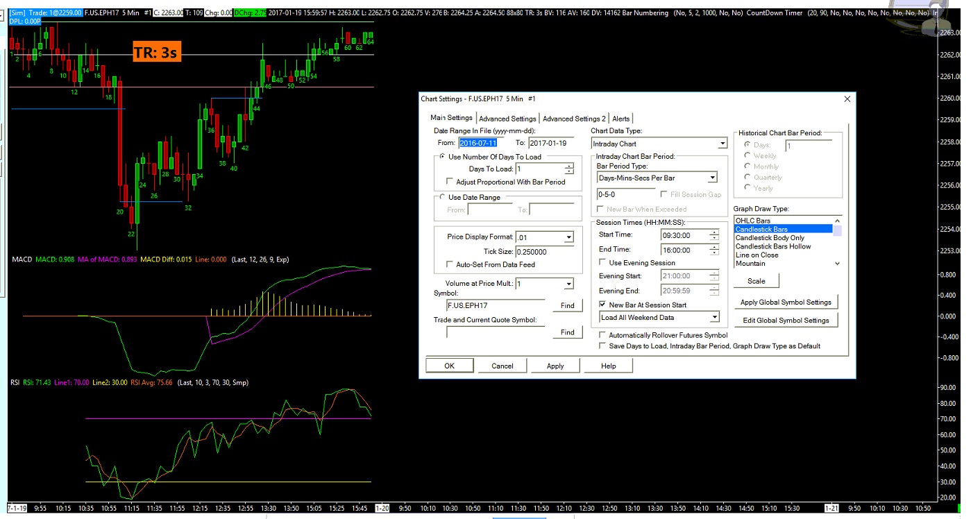Viewport: 980px width, 519px height.
Task: Click the To date field showing 2017-01-19
Action: click(x=551, y=143)
